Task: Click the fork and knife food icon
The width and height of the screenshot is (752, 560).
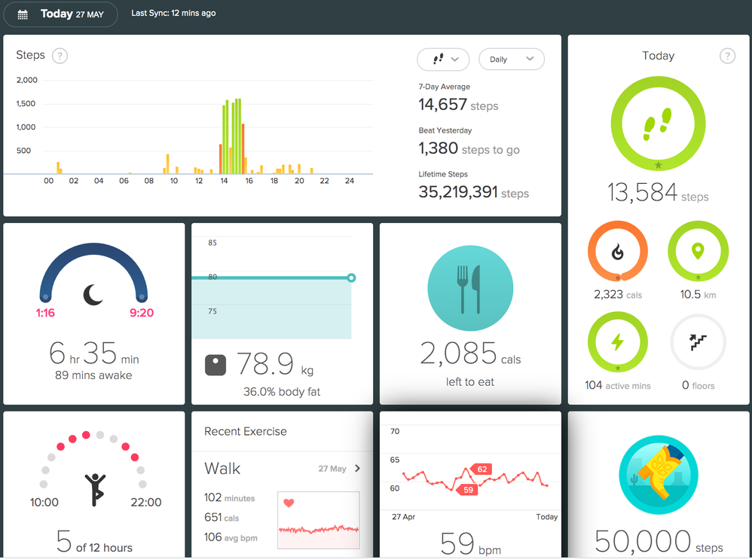Action: tap(470, 288)
